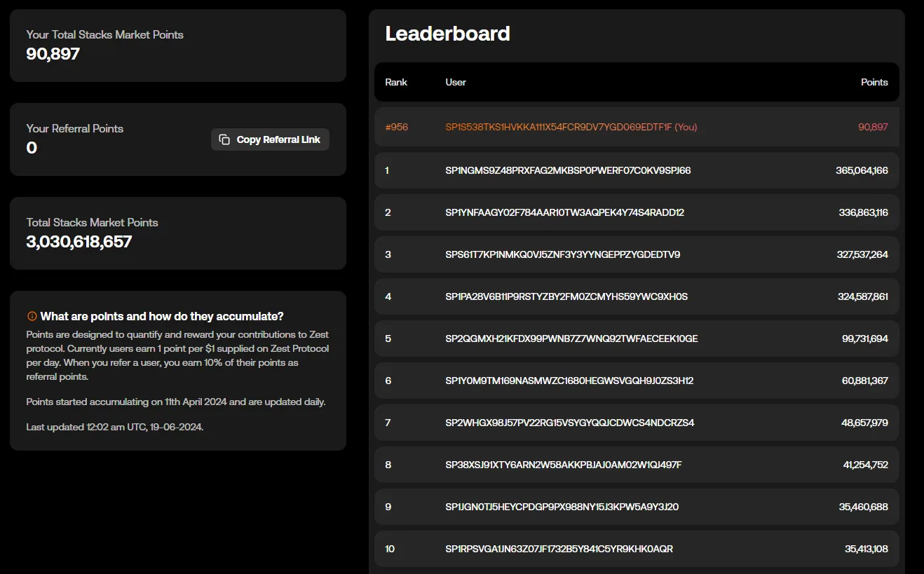
Task: Select rank 7 address SP2WHGX98J57
Action: [570, 423]
